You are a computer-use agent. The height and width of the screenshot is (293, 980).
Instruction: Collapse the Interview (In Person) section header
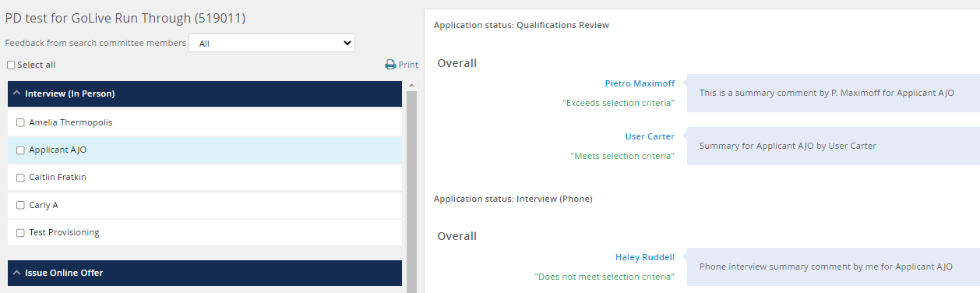coord(205,94)
